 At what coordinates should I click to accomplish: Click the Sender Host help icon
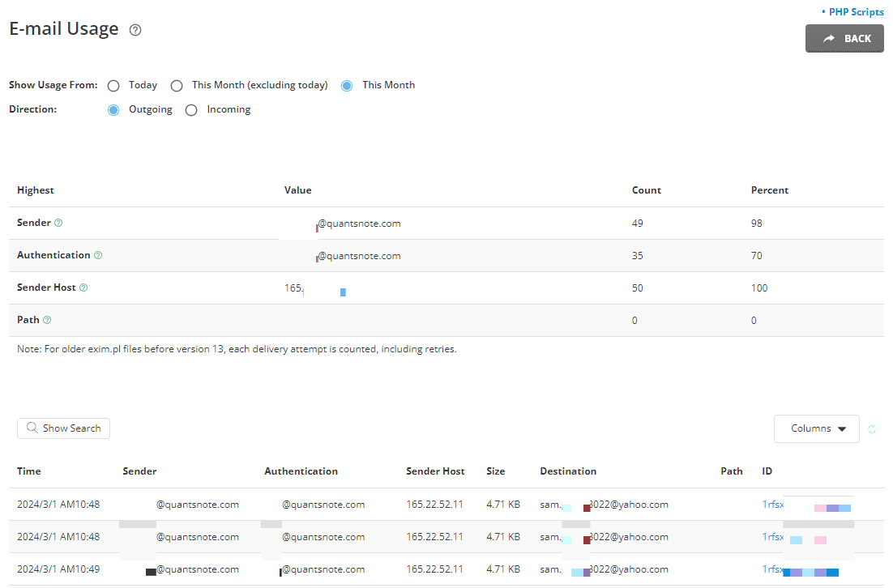pyautogui.click(x=83, y=288)
